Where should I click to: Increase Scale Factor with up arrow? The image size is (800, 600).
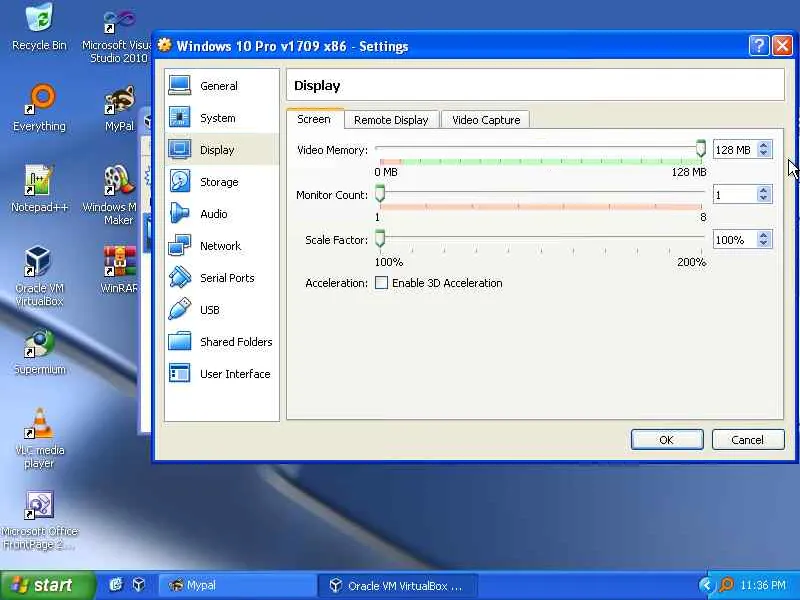pos(763,235)
